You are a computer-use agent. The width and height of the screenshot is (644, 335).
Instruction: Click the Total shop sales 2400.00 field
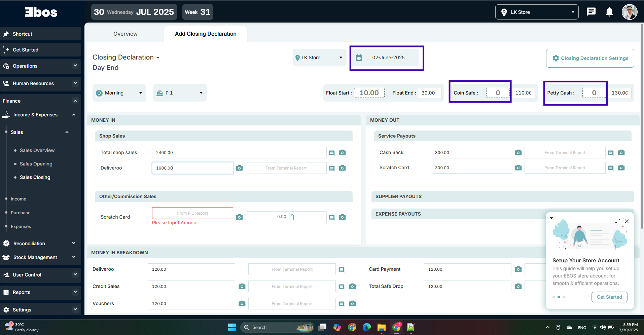click(x=239, y=152)
